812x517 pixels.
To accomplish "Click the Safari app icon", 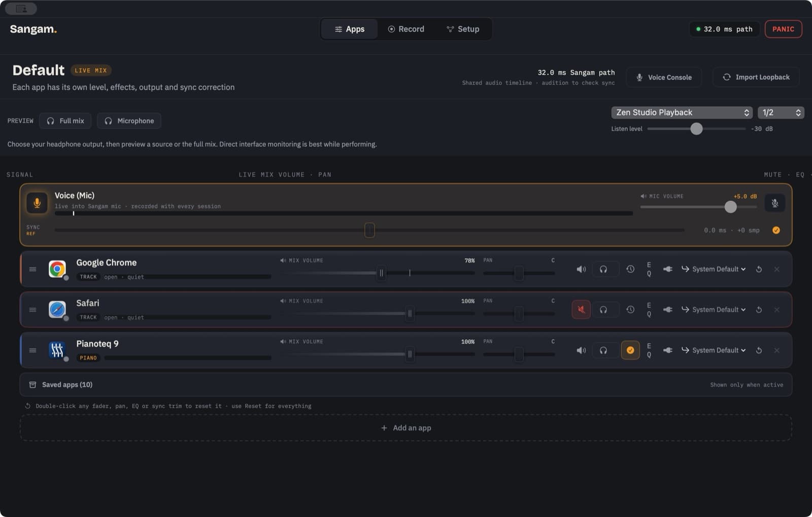I will click(x=57, y=309).
